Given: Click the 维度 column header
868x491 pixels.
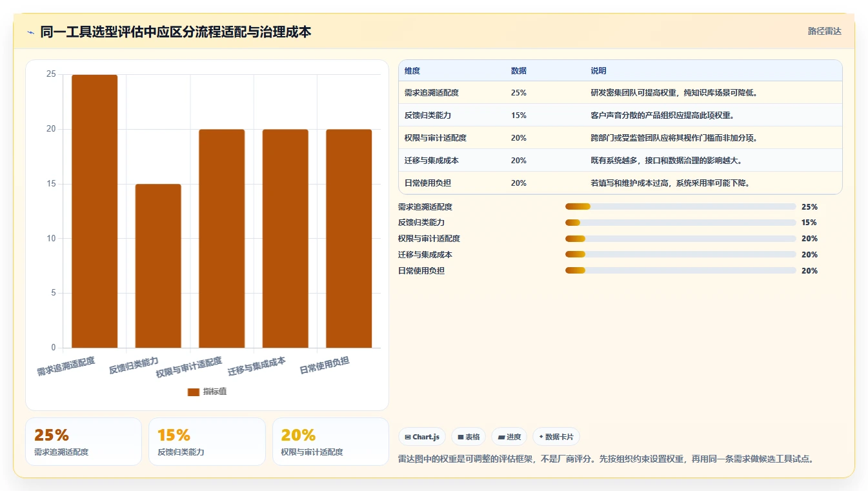Looking at the screenshot, I should [412, 71].
